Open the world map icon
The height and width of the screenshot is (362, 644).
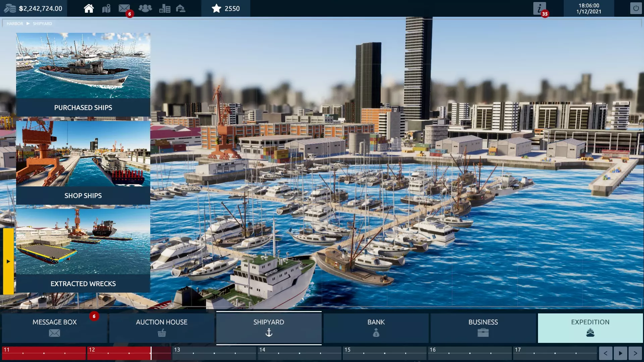(106, 8)
